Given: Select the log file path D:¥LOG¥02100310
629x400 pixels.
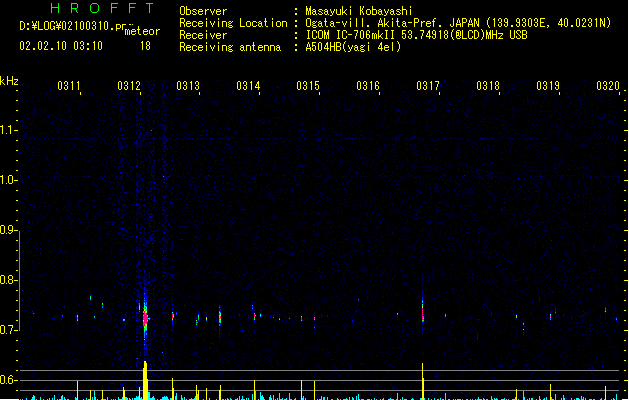Looking at the screenshot, I should click(x=67, y=26).
